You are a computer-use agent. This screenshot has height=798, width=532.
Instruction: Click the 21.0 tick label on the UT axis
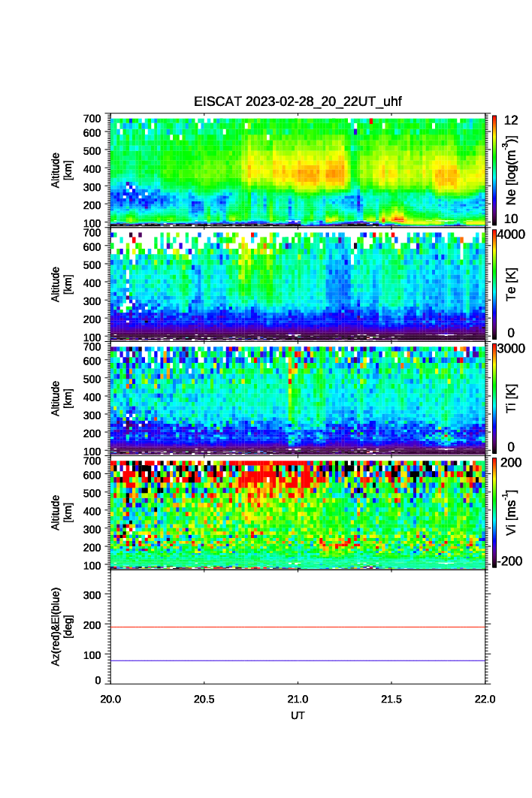[298, 699]
